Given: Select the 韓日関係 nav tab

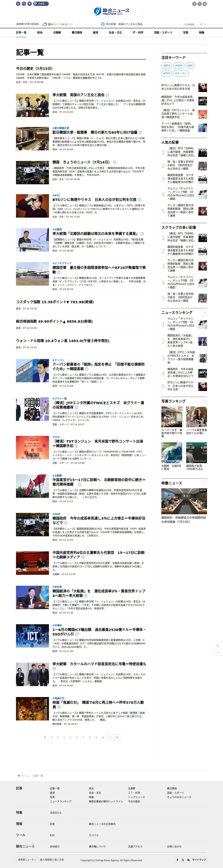Looking at the screenshot, I should pos(77,33).
